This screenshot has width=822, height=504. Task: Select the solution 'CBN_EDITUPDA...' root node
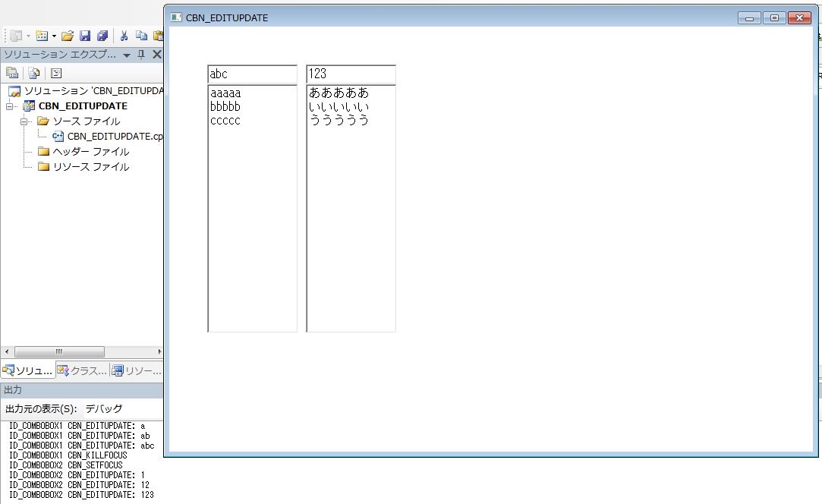click(x=94, y=91)
